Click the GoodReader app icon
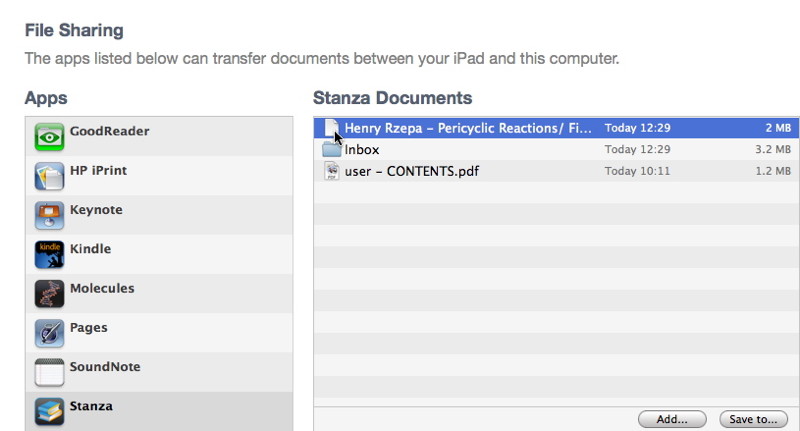800x431 pixels. point(49,137)
